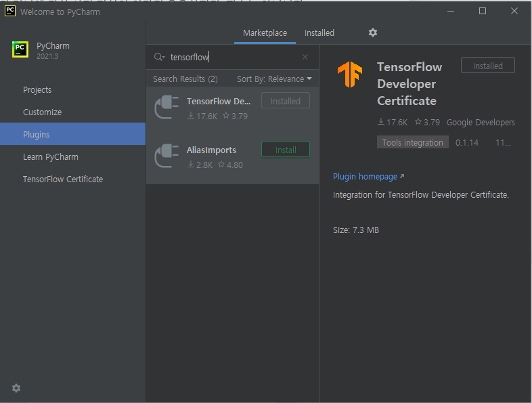Click the orange TensorFlow logo
The width and height of the screenshot is (532, 403).
coord(350,74)
